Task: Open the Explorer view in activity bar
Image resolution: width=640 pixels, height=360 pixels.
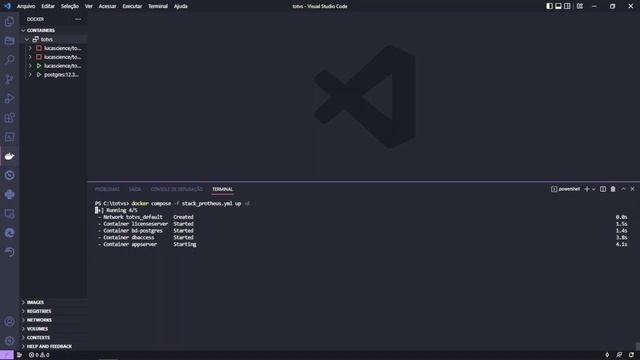Action: tap(9, 21)
